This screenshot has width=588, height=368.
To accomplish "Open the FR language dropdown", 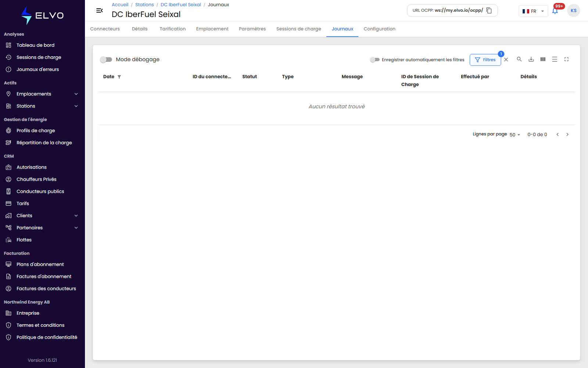I will [533, 11].
